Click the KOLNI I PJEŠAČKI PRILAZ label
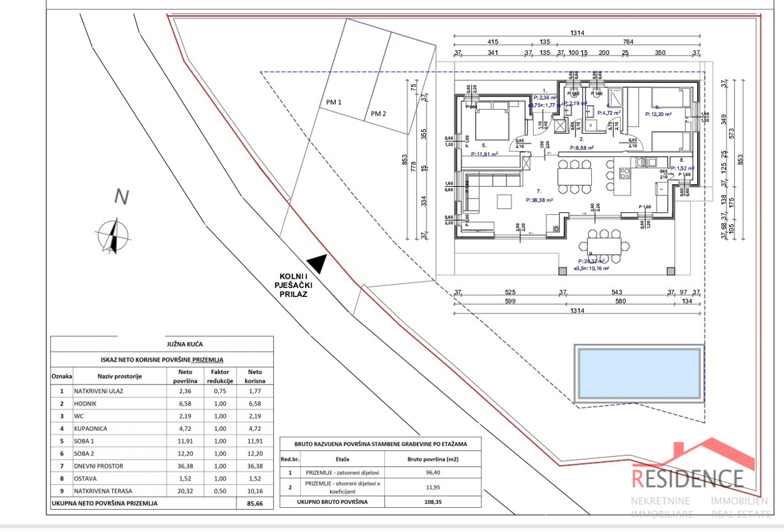The width and height of the screenshot is (784, 532). (x=291, y=286)
